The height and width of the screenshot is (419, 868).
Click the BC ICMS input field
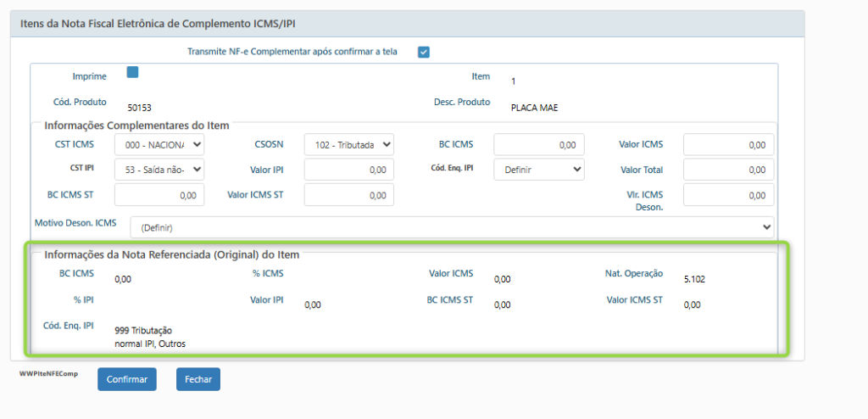538,145
